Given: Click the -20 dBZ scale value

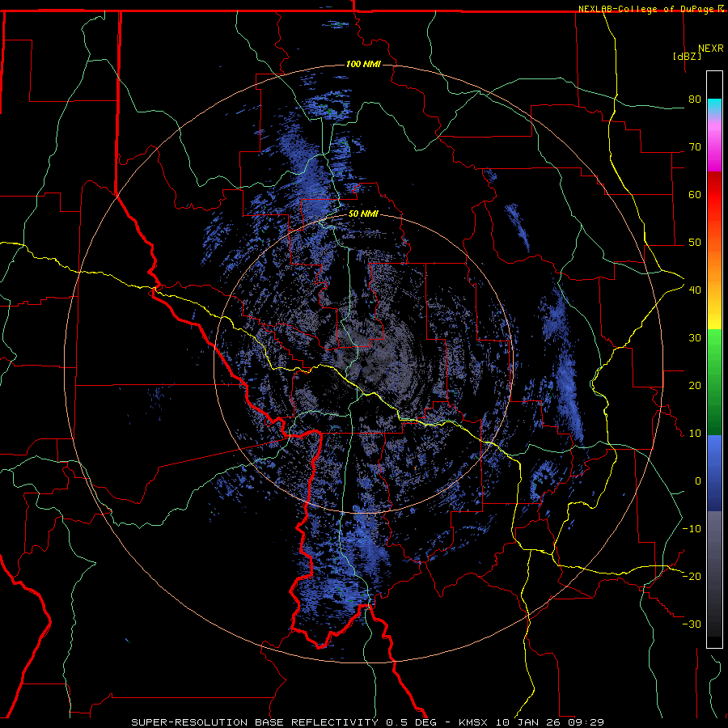Looking at the screenshot, I should (692, 576).
